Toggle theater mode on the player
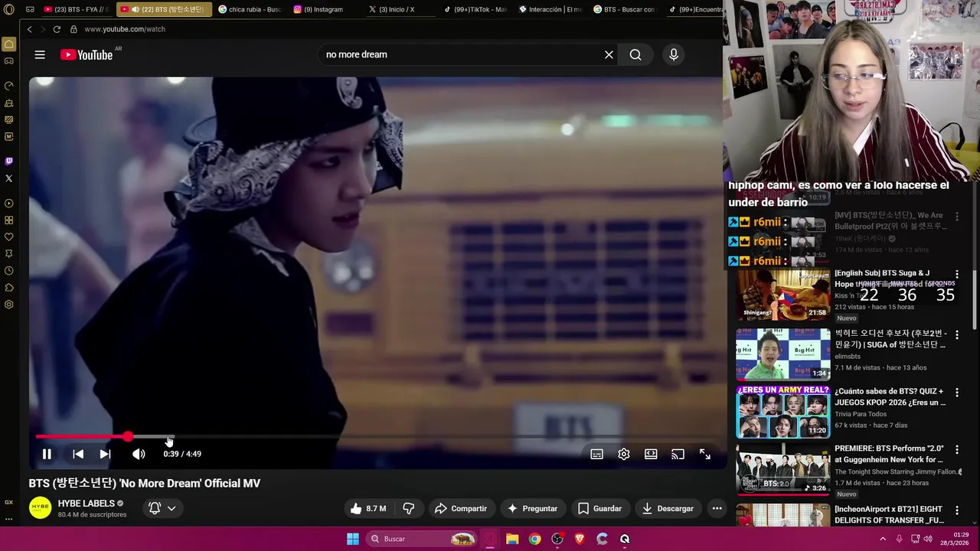 tap(651, 454)
